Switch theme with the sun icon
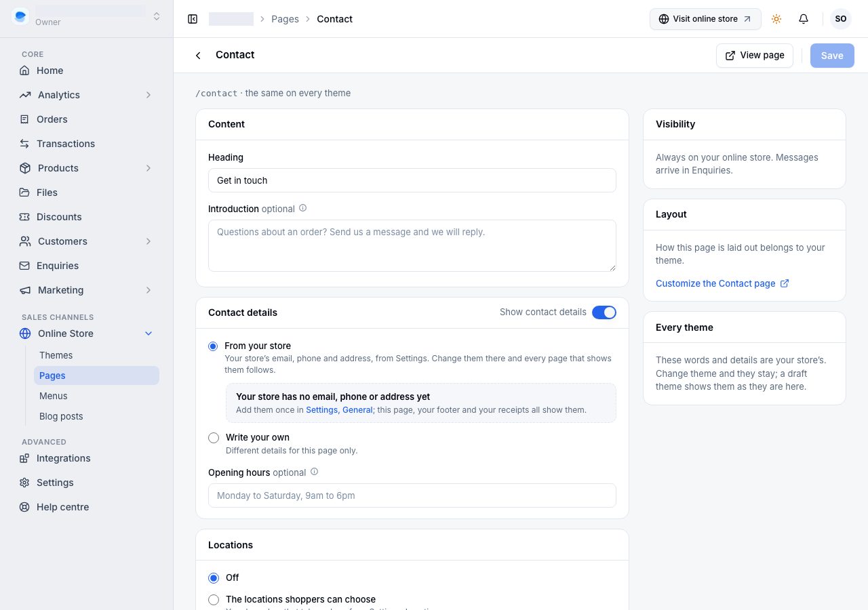 point(776,19)
